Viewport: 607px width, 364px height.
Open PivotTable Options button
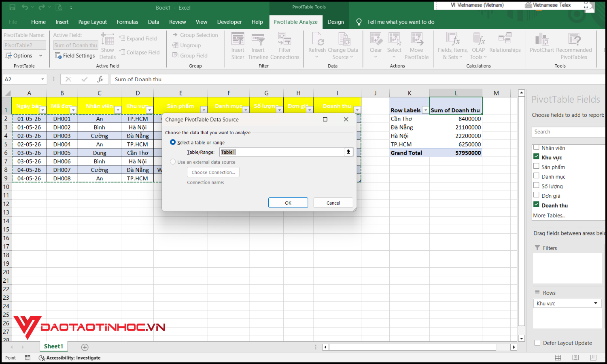click(x=23, y=55)
